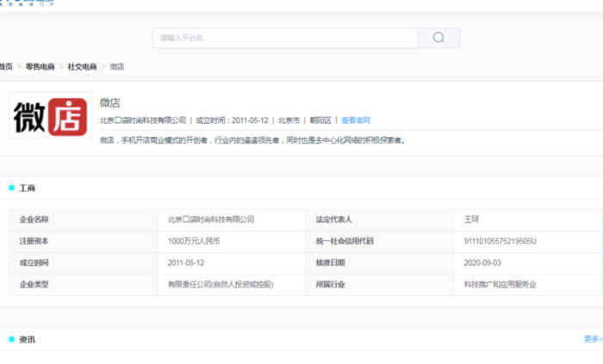Click approval date 2020-09-03
The height and width of the screenshot is (364, 603).
[482, 263]
